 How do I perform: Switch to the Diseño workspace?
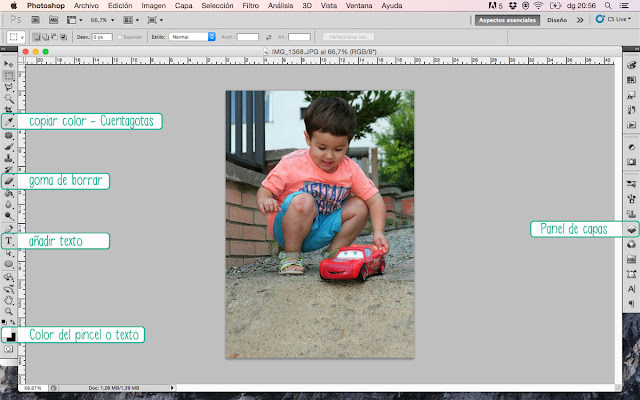click(x=557, y=20)
